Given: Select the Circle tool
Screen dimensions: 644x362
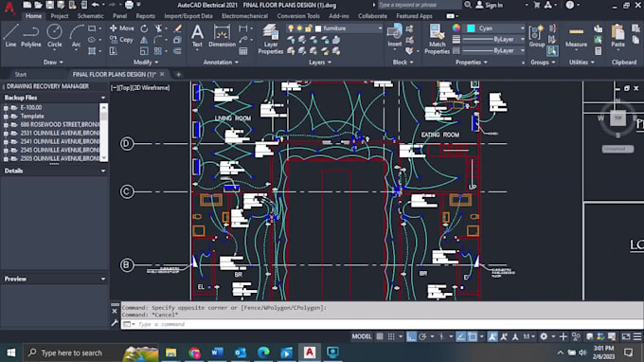Looking at the screenshot, I should click(x=54, y=36).
